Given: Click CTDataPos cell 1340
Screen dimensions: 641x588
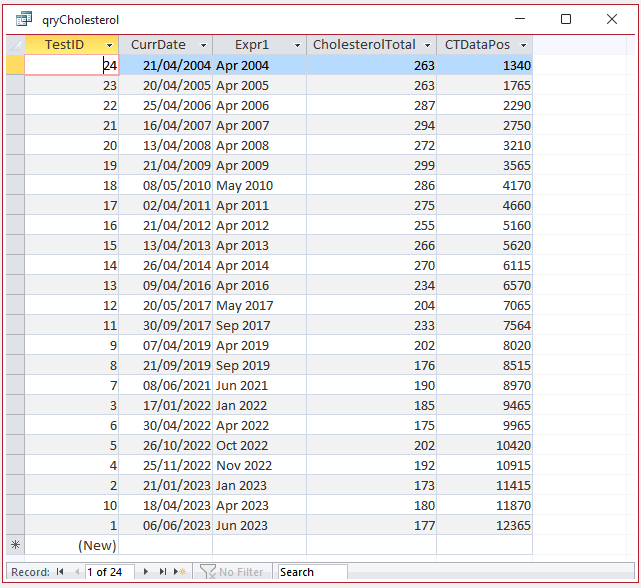Looking at the screenshot, I should (x=484, y=65).
